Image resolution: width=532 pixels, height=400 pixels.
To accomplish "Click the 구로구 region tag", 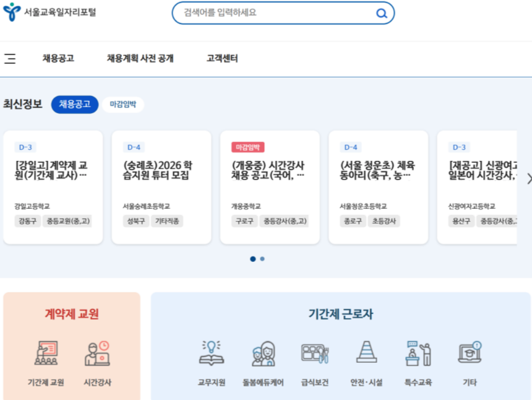I will point(244,221).
